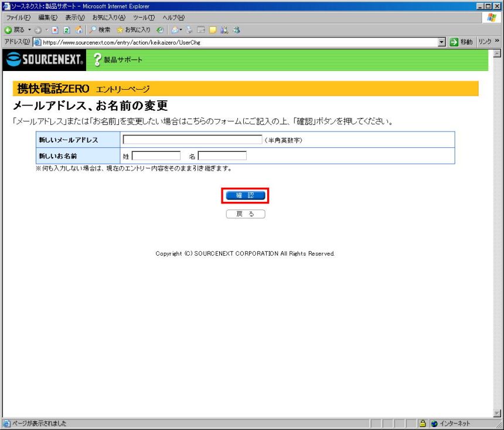Go back with the 戻る toolbar arrow
504x430 pixels.
[x=15, y=30]
